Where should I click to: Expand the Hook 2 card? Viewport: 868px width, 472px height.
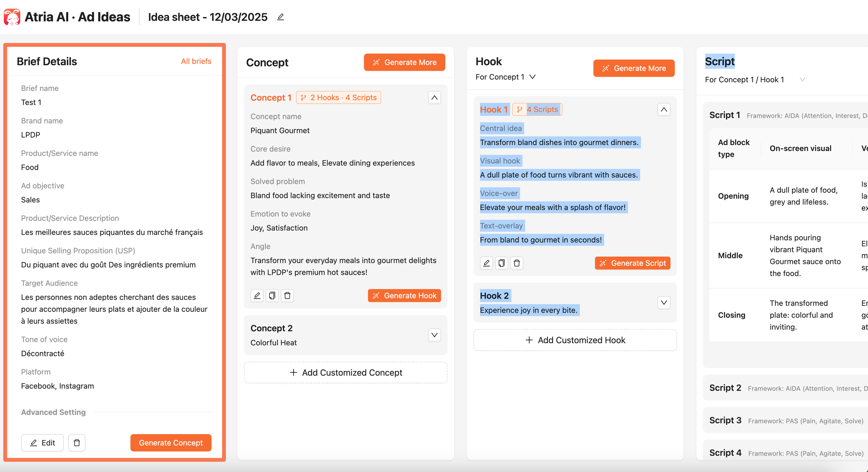664,302
